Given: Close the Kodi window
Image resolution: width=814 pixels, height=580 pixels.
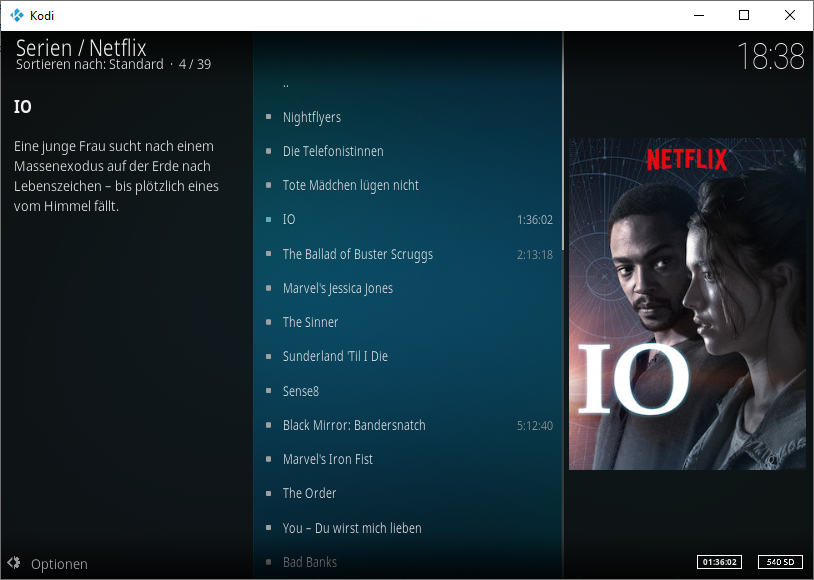Looking at the screenshot, I should click(x=790, y=15).
